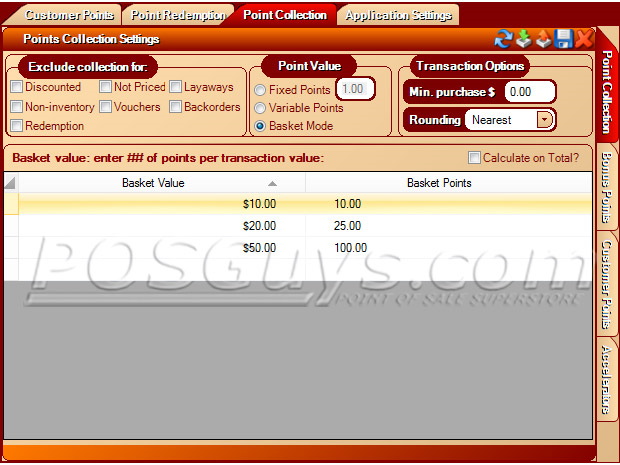620x465 pixels.
Task: Select the grid corner select-all triangle
Action: click(10, 183)
